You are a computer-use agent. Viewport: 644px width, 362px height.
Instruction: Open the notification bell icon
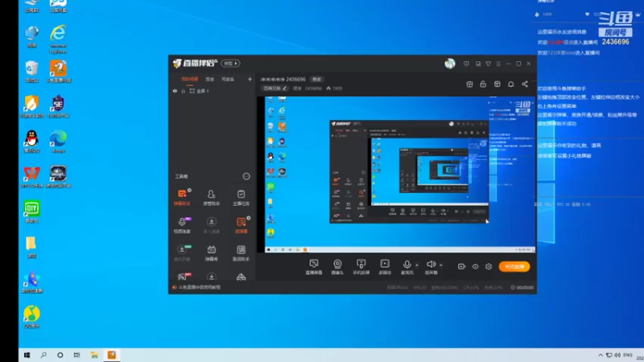510,84
